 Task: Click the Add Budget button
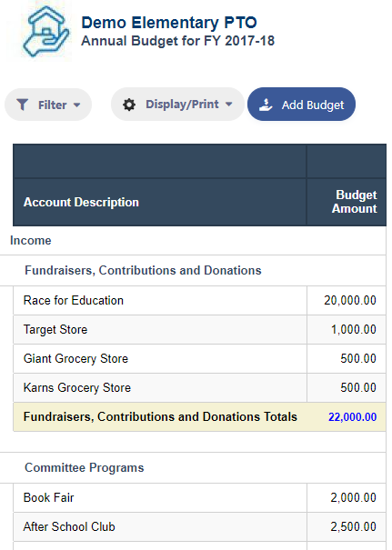coord(301,105)
